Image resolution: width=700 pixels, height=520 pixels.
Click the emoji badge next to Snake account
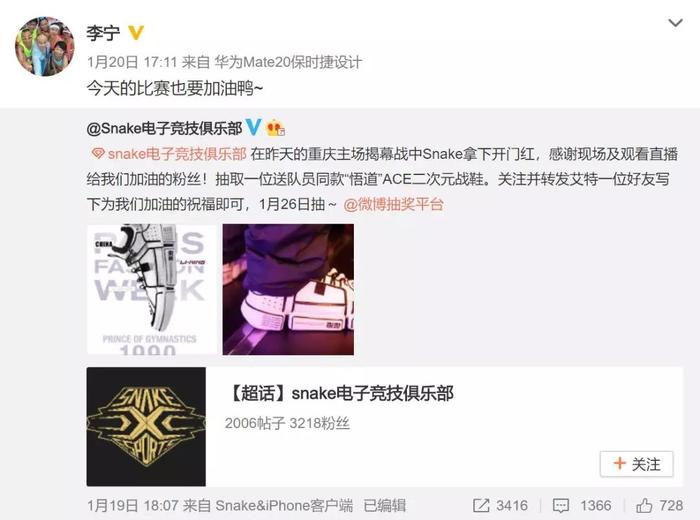[275, 129]
